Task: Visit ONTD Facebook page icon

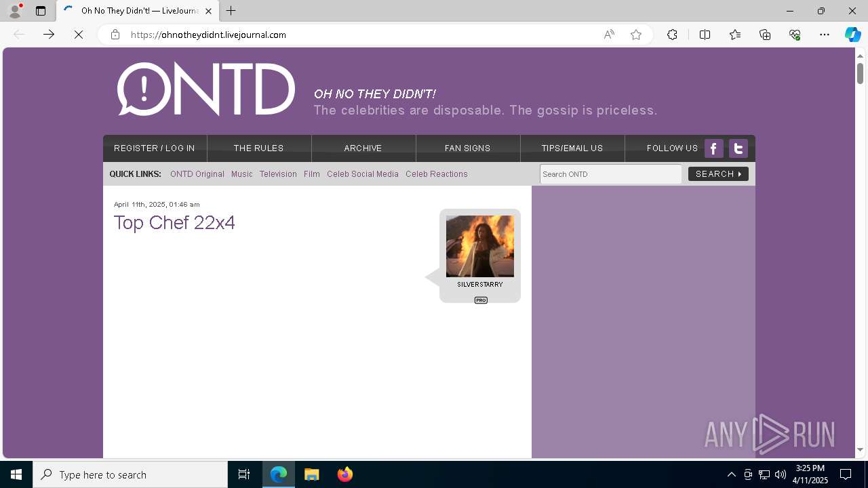Action: click(713, 148)
